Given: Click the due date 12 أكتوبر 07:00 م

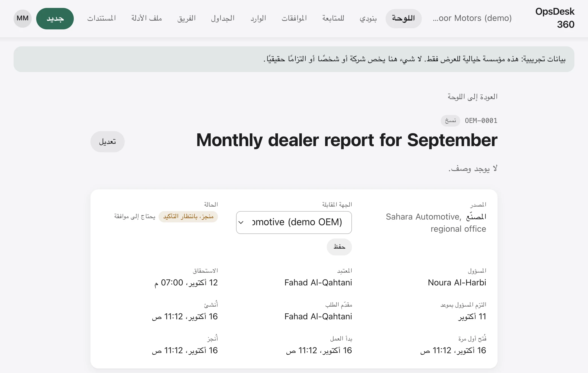Looking at the screenshot, I should 186,283.
